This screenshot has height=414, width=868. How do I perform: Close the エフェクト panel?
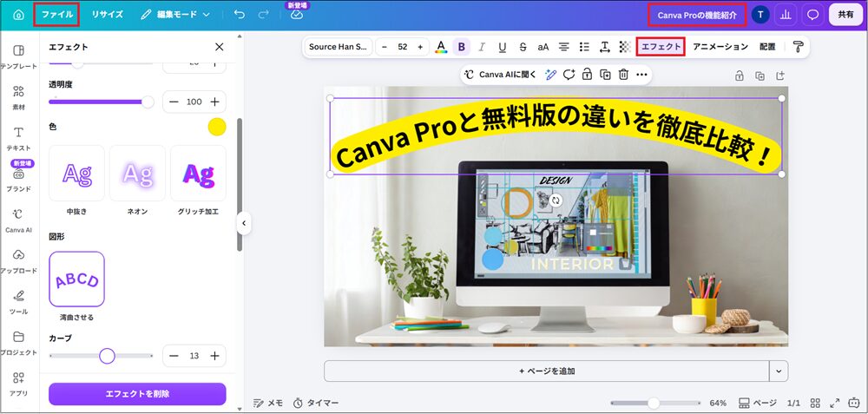click(220, 47)
